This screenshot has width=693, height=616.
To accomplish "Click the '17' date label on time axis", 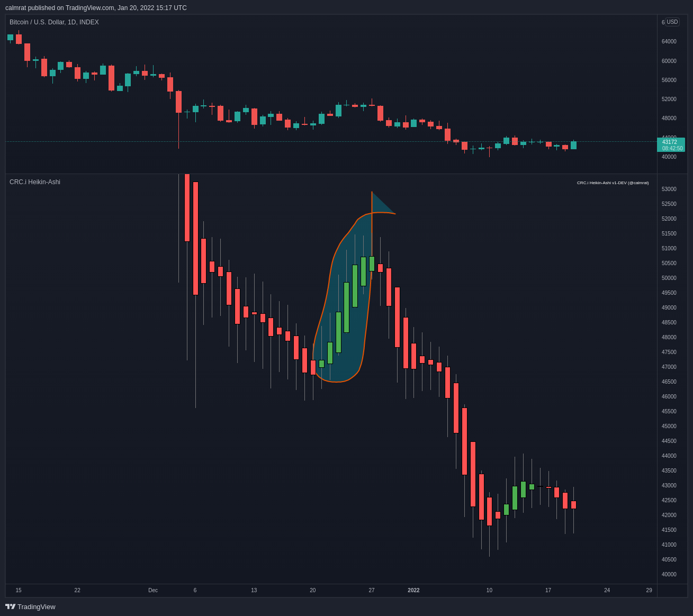I will pyautogui.click(x=548, y=591).
